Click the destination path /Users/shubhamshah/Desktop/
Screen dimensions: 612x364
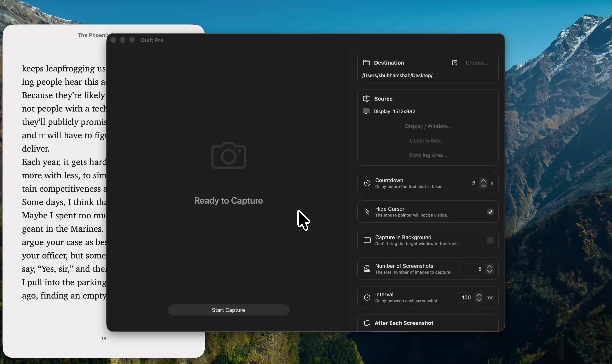click(x=397, y=75)
